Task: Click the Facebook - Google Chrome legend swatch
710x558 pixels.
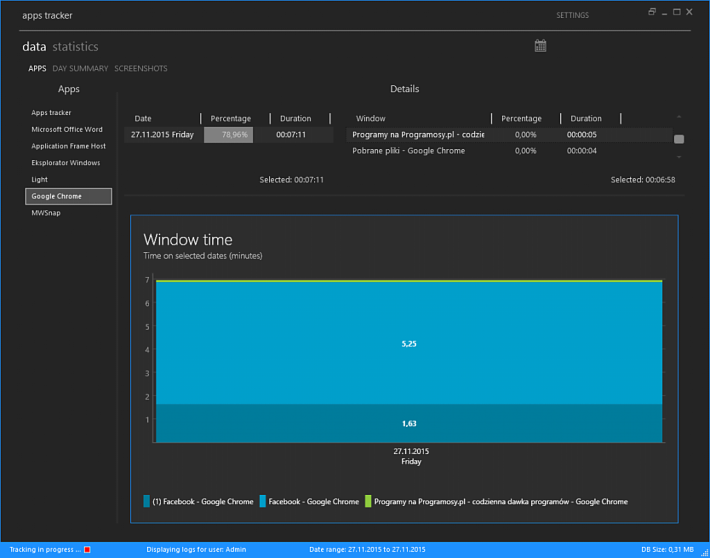Action: [x=263, y=501]
